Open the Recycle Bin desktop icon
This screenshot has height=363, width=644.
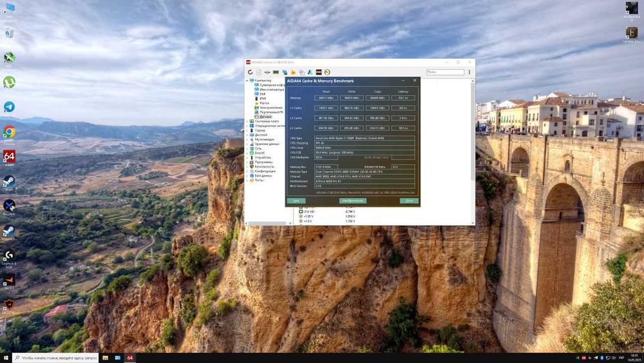pyautogui.click(x=9, y=34)
